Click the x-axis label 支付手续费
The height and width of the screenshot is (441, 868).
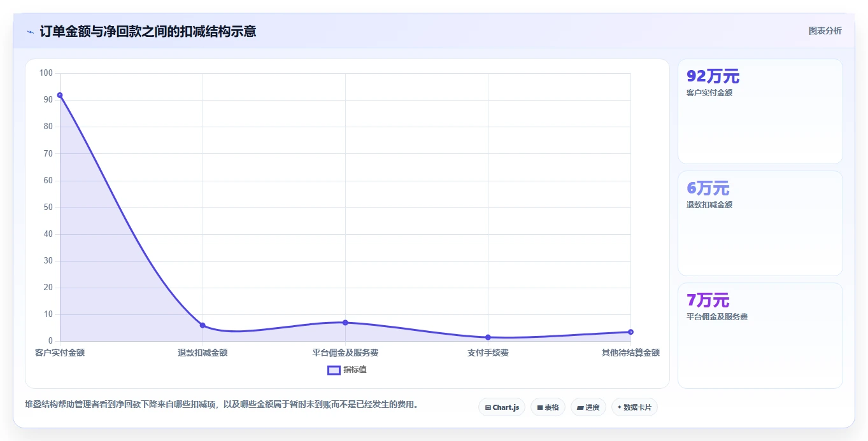click(x=488, y=353)
